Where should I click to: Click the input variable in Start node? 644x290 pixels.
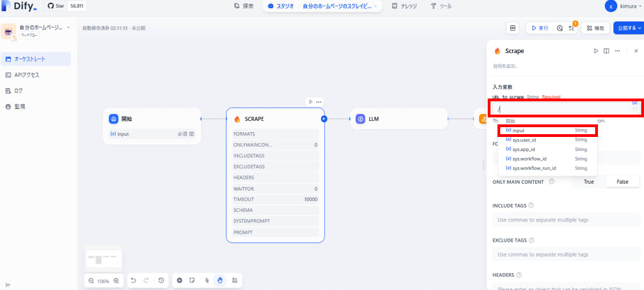point(151,133)
